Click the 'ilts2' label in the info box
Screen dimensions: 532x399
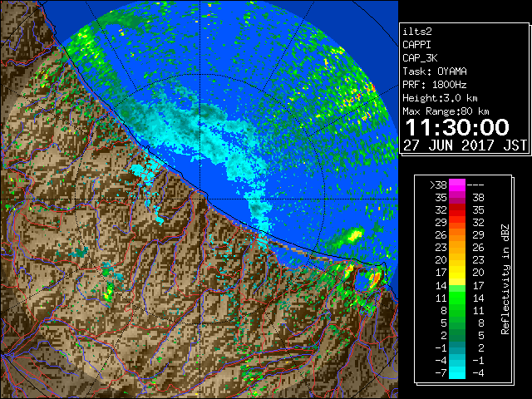417,32
